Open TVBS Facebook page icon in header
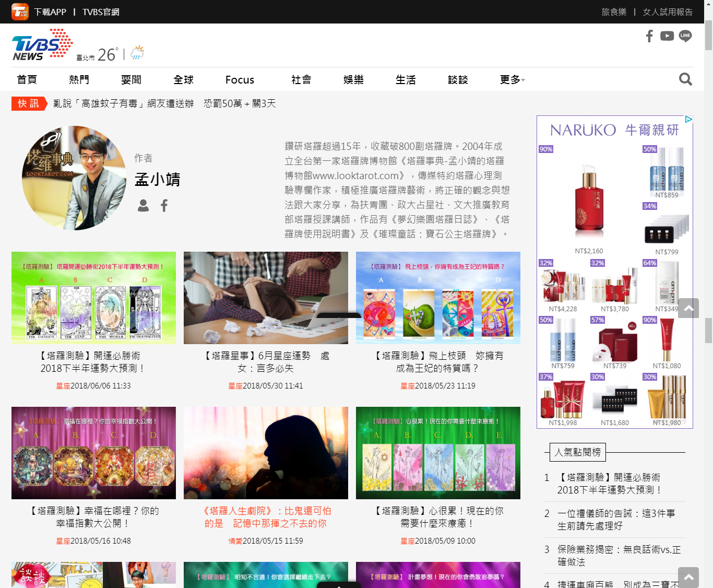713x588 pixels. click(x=649, y=36)
